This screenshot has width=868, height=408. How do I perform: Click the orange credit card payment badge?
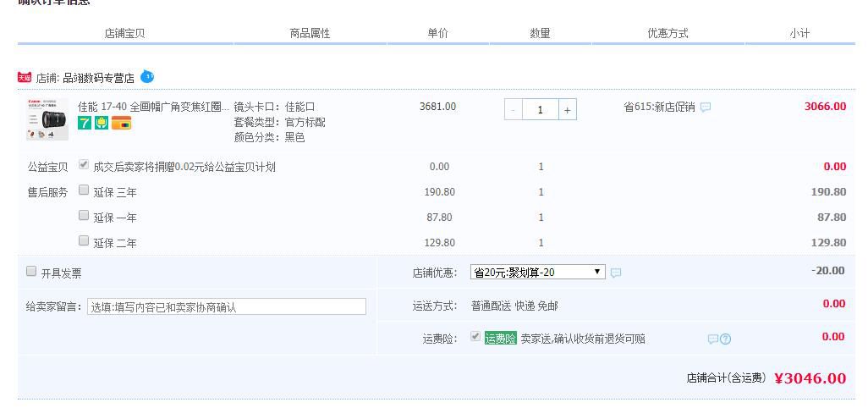click(121, 123)
